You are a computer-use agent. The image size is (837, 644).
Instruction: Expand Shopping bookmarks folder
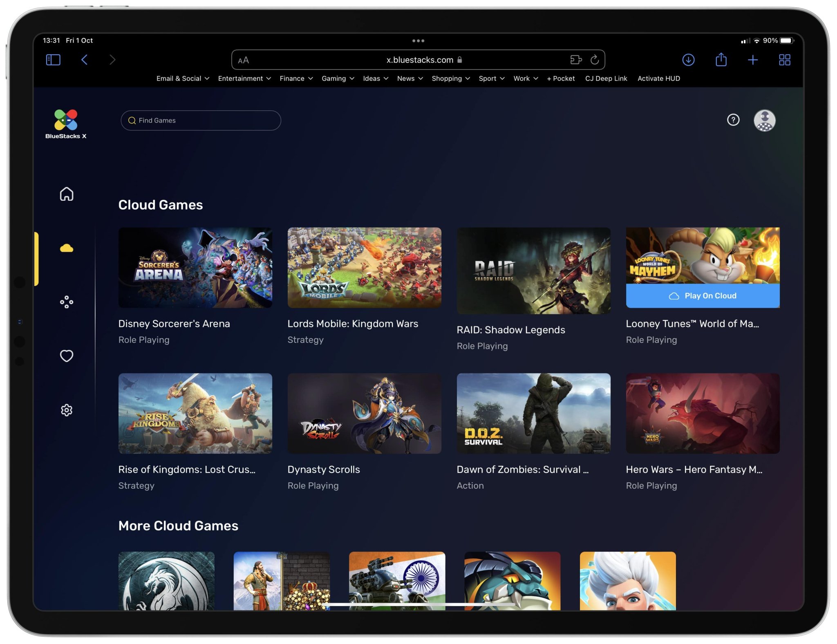click(451, 78)
